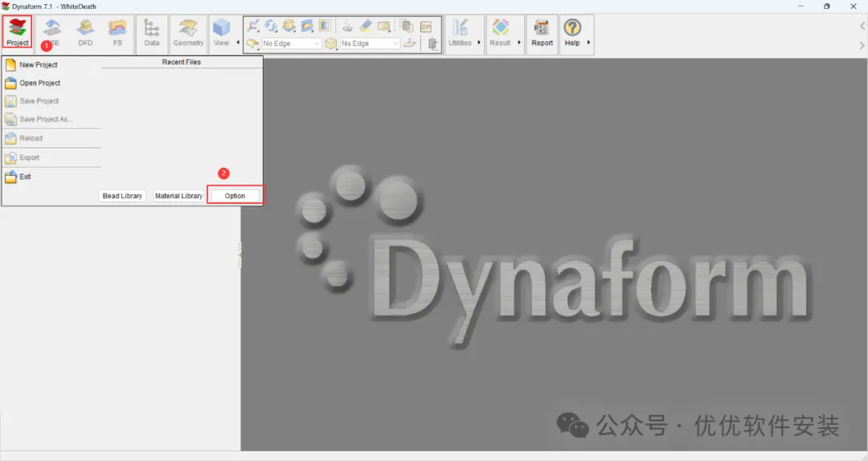
Task: Minimize the Dynaform window
Action: point(800,6)
